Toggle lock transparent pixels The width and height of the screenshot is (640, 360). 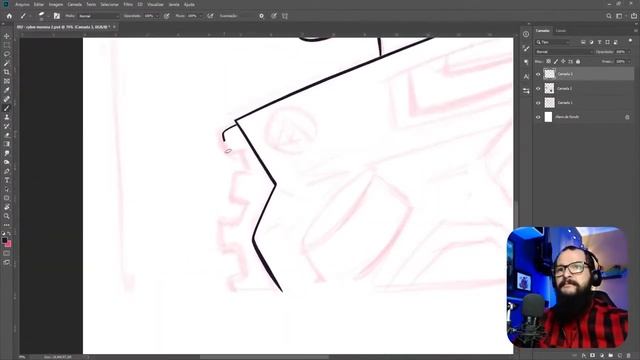[x=549, y=62]
